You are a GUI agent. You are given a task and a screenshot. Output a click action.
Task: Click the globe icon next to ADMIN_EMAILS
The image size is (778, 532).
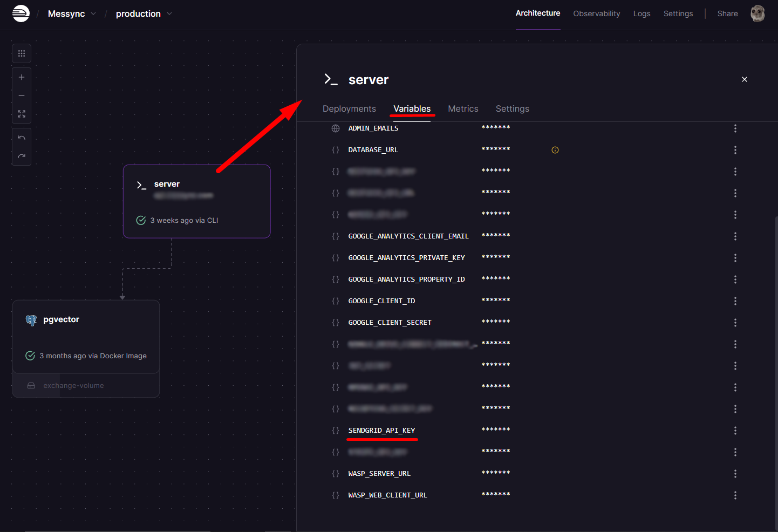[x=336, y=128]
